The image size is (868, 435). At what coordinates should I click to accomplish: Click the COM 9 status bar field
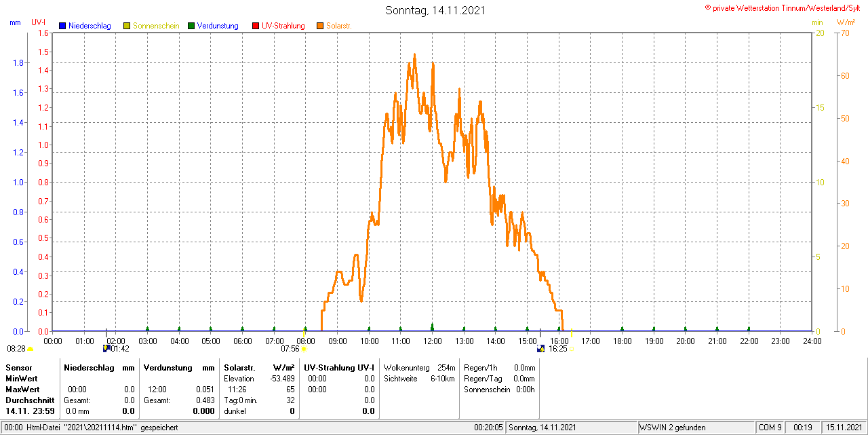770,428
